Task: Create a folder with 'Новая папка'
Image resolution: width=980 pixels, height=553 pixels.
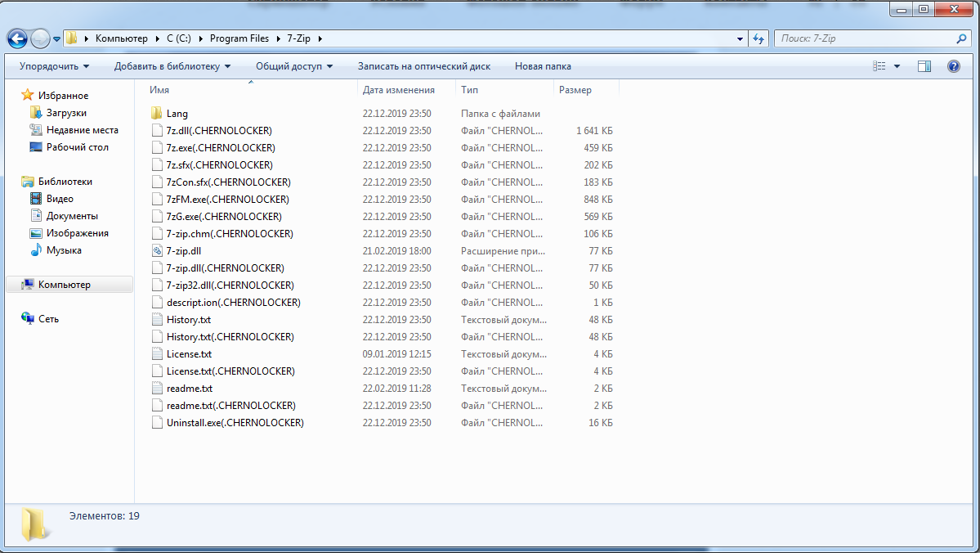Action: (x=543, y=66)
